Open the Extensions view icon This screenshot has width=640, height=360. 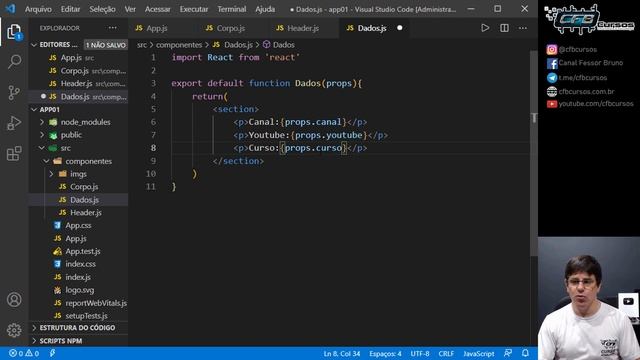14,153
